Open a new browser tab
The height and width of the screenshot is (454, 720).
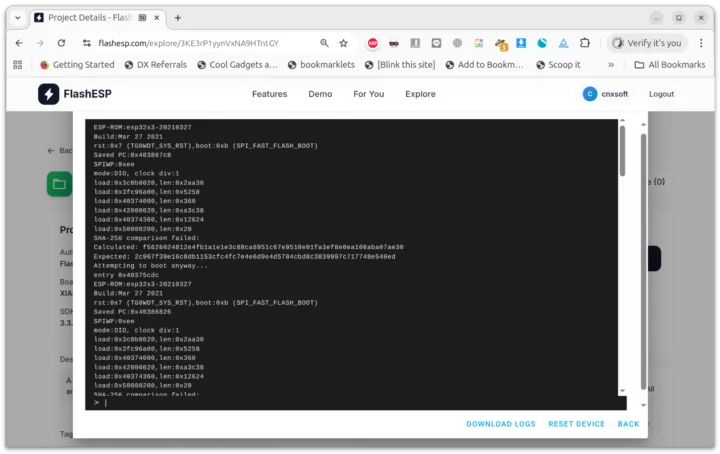[178, 18]
